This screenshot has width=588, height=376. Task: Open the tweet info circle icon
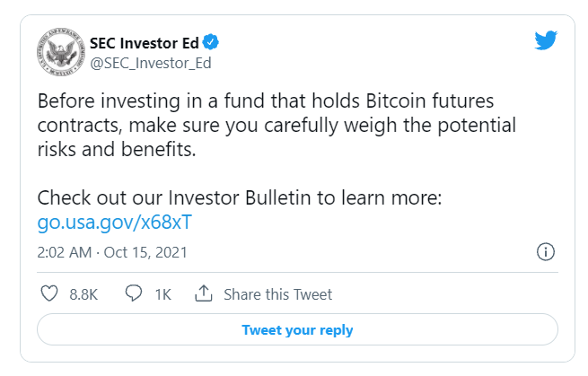point(544,251)
